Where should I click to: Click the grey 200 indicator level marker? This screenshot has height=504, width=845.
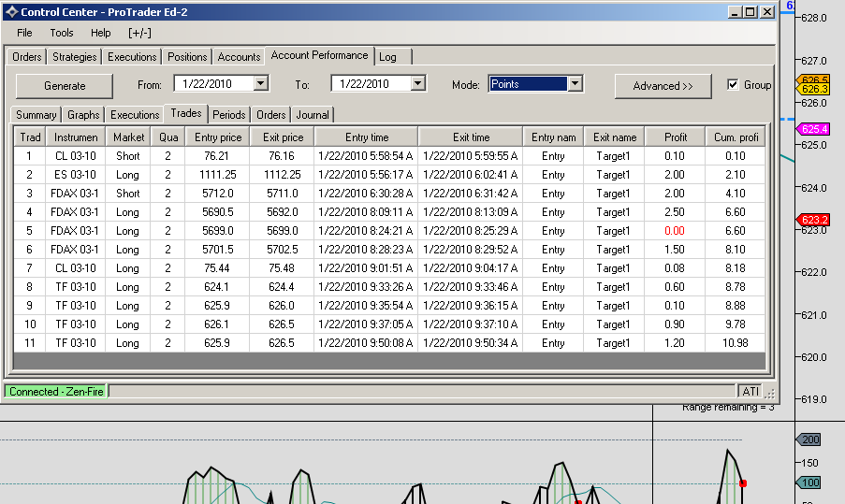click(809, 439)
